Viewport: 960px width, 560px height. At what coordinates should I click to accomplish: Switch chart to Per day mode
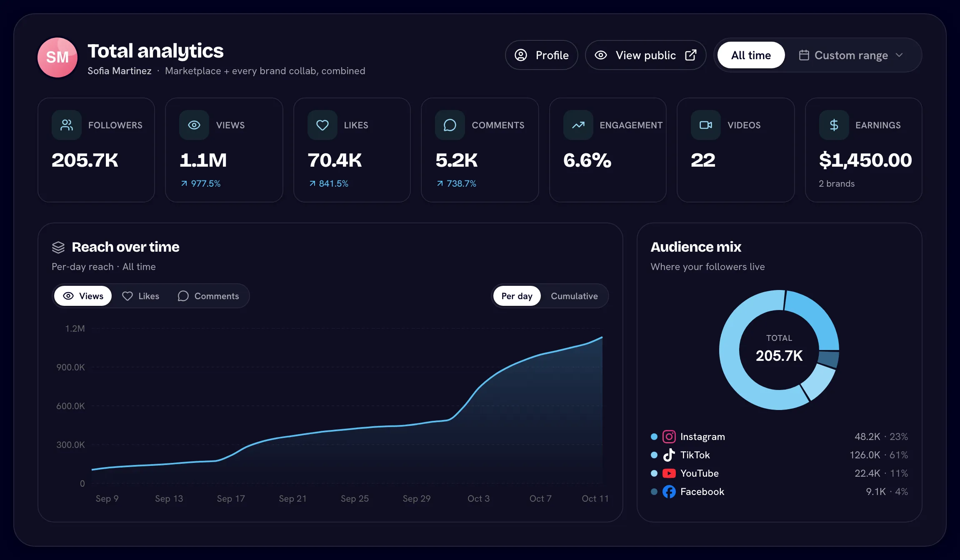517,296
